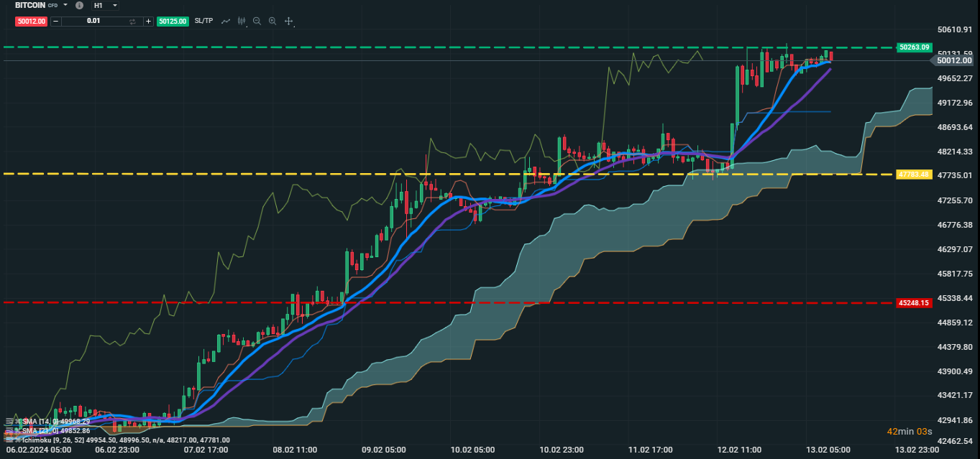
Task: Zoom in the chart
Action: pos(273,21)
